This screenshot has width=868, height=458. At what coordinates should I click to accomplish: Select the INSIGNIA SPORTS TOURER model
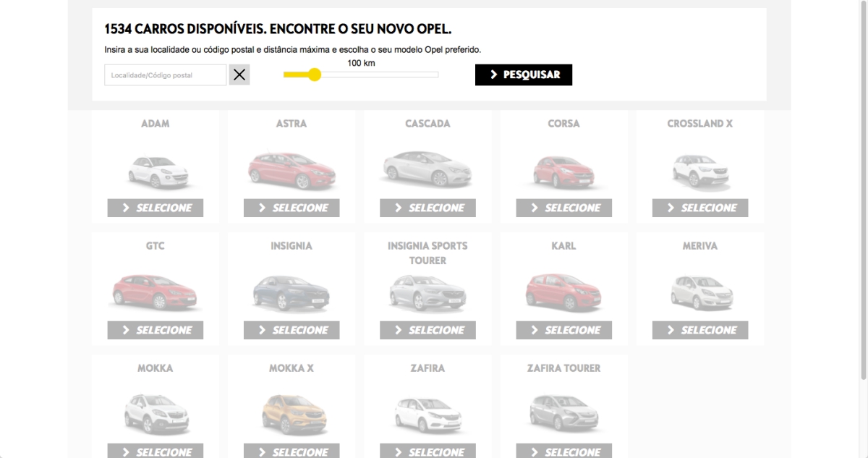(427, 330)
